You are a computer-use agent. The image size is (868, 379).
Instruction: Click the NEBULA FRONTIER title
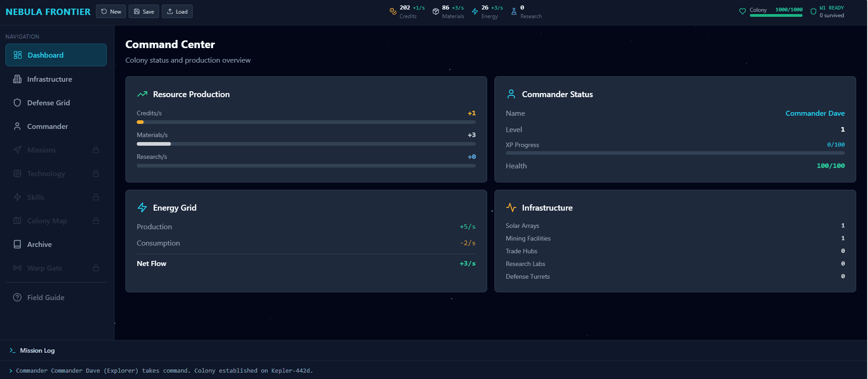48,12
